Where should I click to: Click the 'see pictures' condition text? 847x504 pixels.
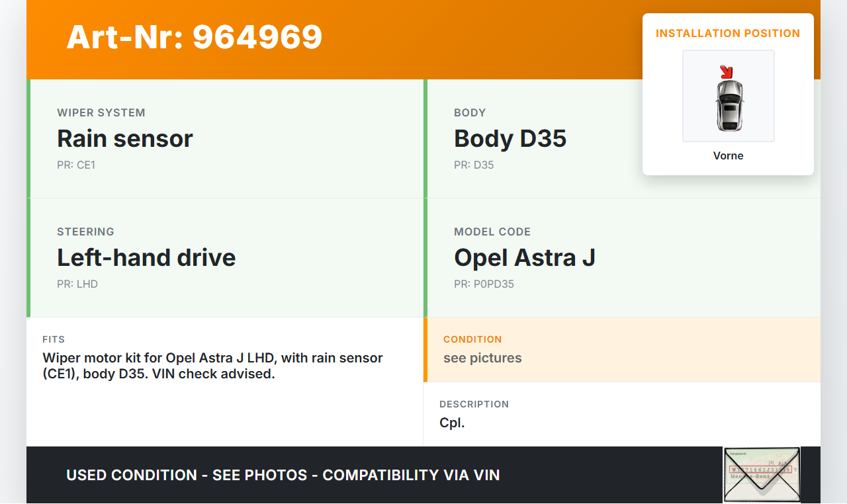tap(482, 358)
